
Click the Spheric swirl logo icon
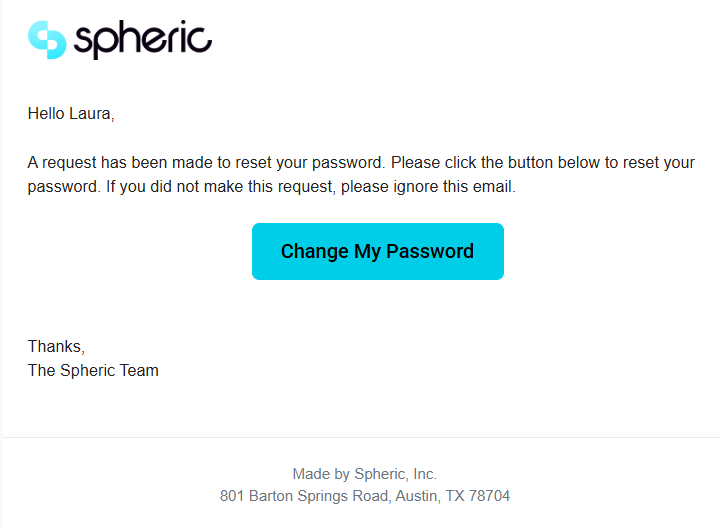point(47,39)
